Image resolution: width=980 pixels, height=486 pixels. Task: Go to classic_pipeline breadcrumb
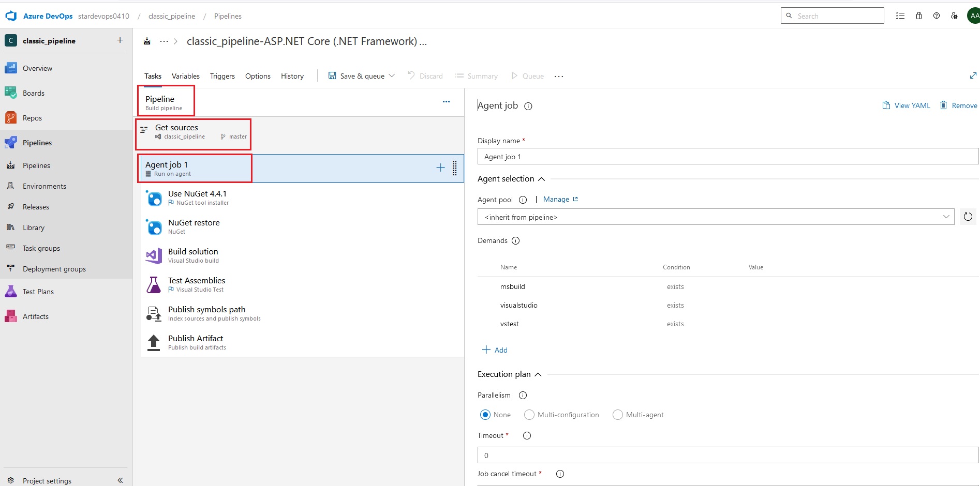pos(172,16)
